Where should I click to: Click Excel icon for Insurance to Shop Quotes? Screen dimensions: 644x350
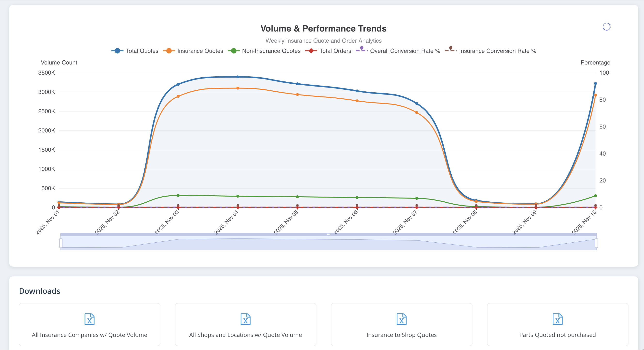tap(401, 319)
